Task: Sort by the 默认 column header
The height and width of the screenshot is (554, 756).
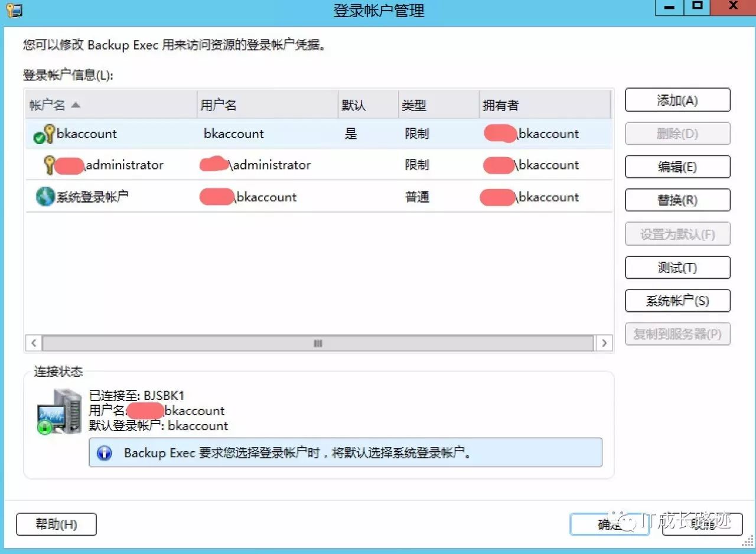Action: 368,105
